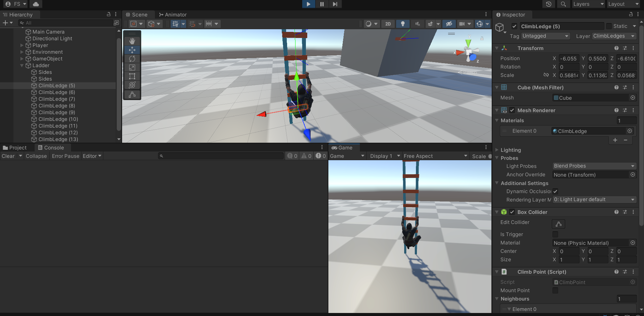
Task: Toggle 2D scene view mode
Action: click(388, 24)
